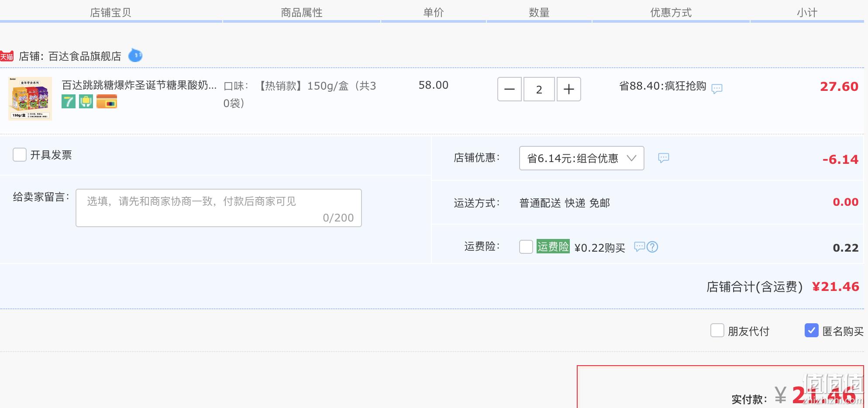Click the 商品属性 column header

pyautogui.click(x=302, y=13)
